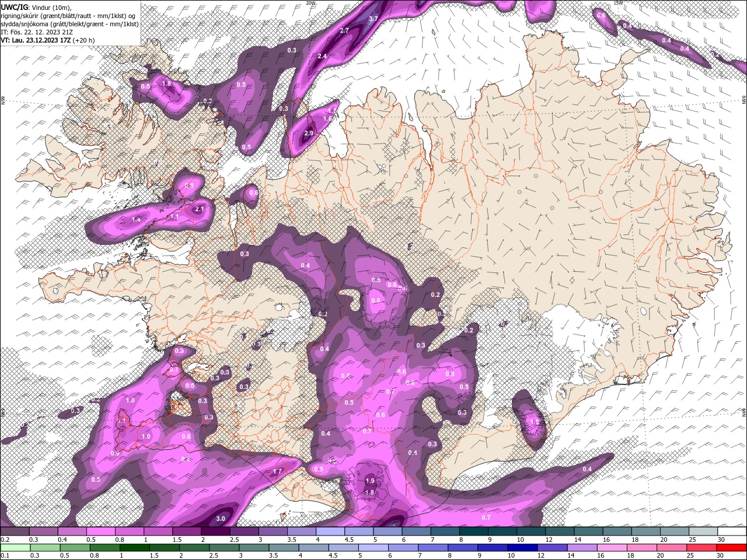This screenshot has height=560, width=747.
Task: Select the dark teal snow legend swatch between 8 and 9
Action: [x=473, y=531]
